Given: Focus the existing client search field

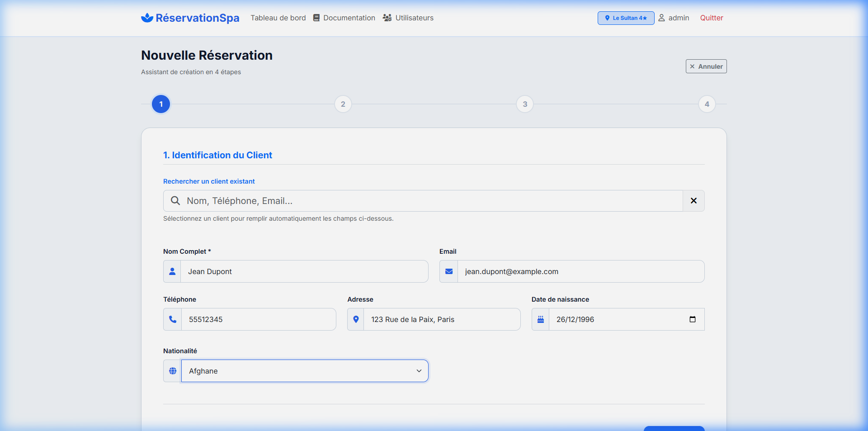Looking at the screenshot, I should [x=423, y=201].
